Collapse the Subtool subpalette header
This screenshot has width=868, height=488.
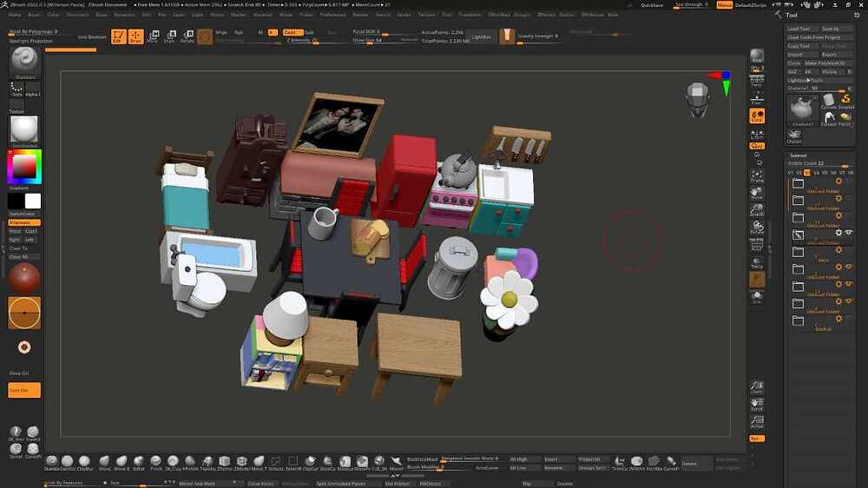799,155
